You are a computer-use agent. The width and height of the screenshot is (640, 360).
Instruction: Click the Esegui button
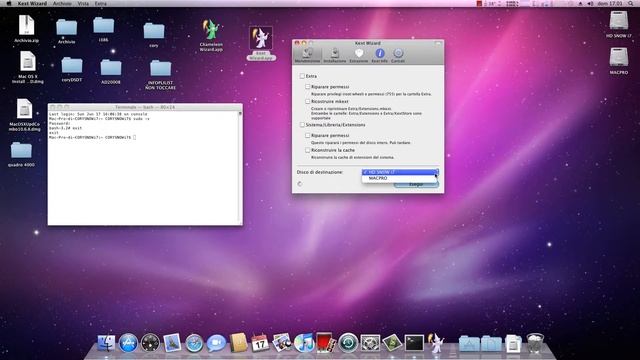pyautogui.click(x=416, y=185)
